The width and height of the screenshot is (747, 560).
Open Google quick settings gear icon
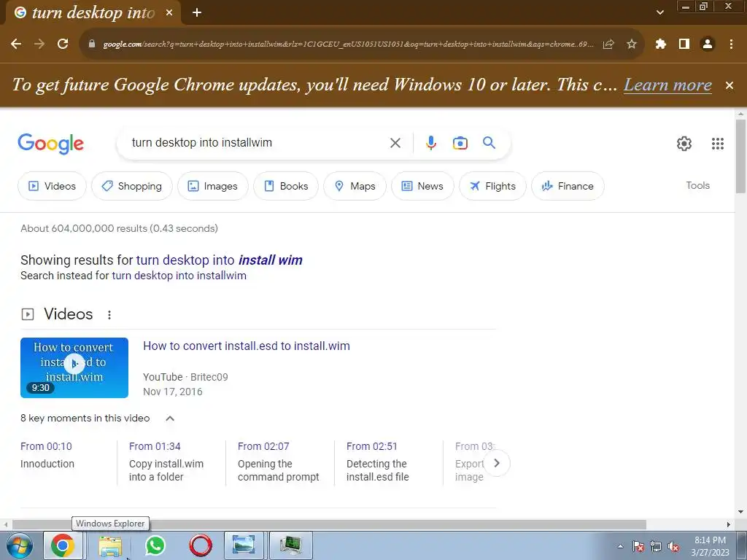pos(684,144)
